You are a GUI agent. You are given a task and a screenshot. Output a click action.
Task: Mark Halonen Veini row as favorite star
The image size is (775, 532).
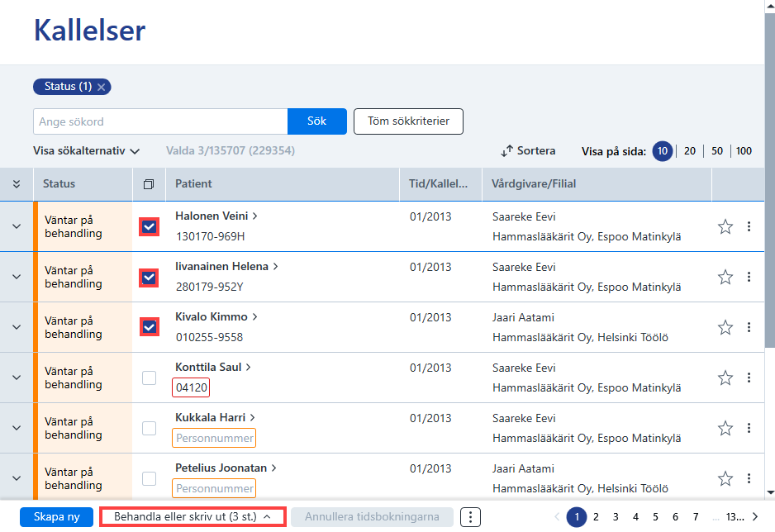[x=725, y=226]
